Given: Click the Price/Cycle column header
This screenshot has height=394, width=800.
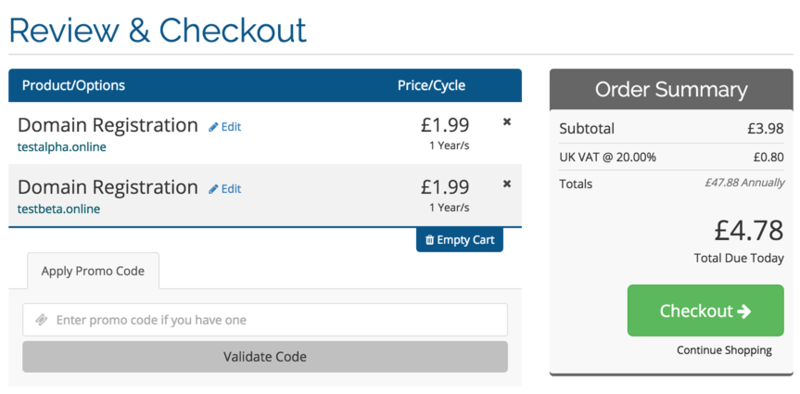Looking at the screenshot, I should [432, 85].
